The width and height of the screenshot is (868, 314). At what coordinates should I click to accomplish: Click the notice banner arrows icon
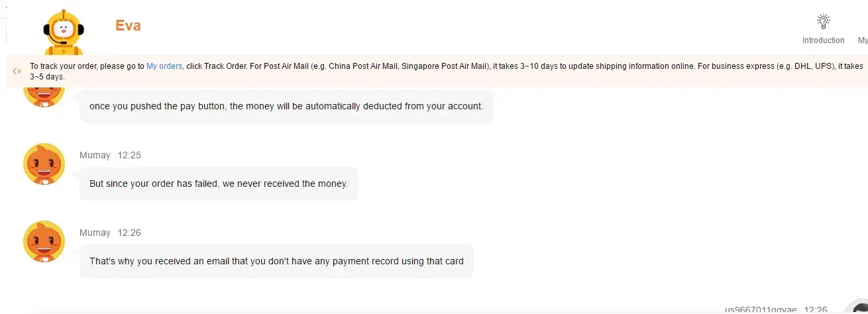(x=17, y=70)
